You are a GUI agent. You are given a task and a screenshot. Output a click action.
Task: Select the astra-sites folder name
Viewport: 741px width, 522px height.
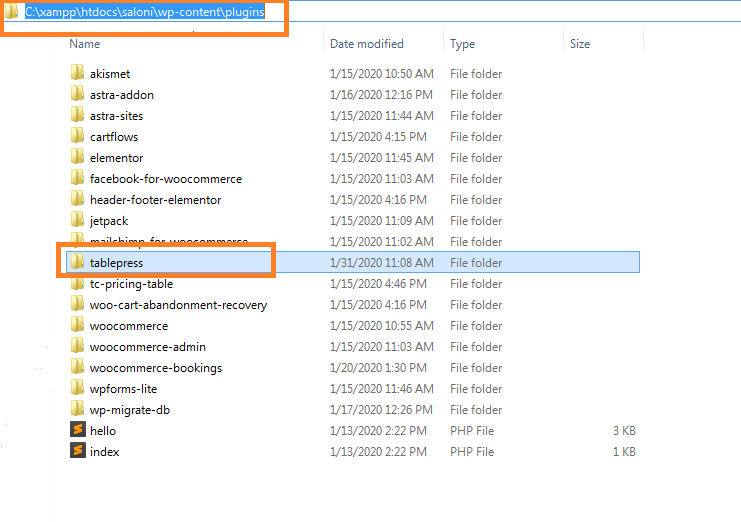coord(116,116)
